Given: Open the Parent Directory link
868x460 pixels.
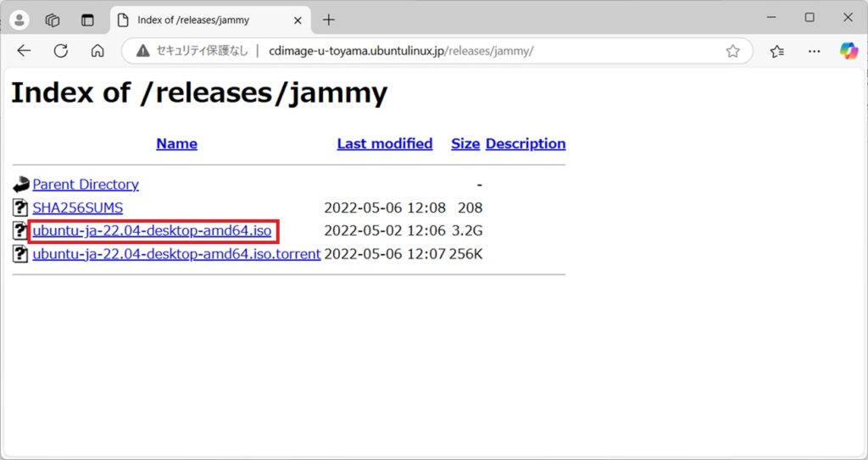Looking at the screenshot, I should point(86,185).
